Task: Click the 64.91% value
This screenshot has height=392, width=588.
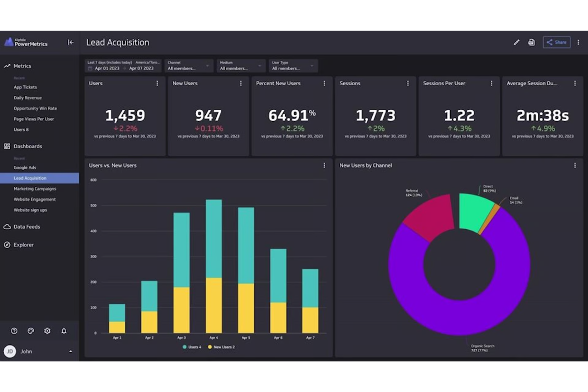Action: 292,116
